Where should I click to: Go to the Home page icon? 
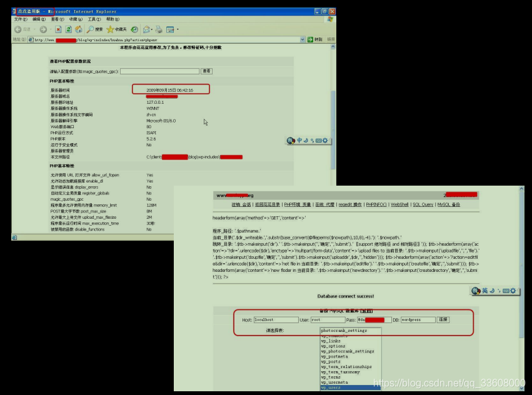(x=79, y=29)
